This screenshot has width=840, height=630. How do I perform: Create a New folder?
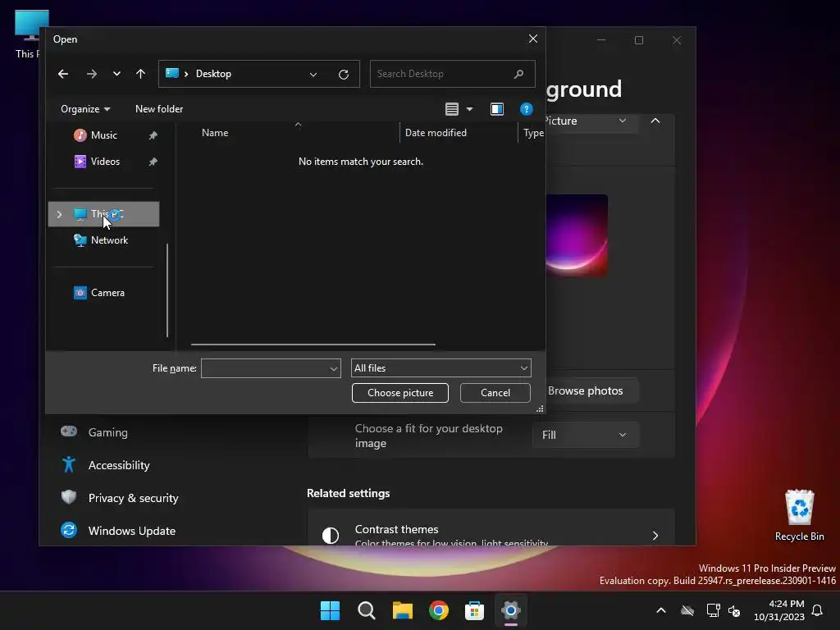pyautogui.click(x=159, y=109)
